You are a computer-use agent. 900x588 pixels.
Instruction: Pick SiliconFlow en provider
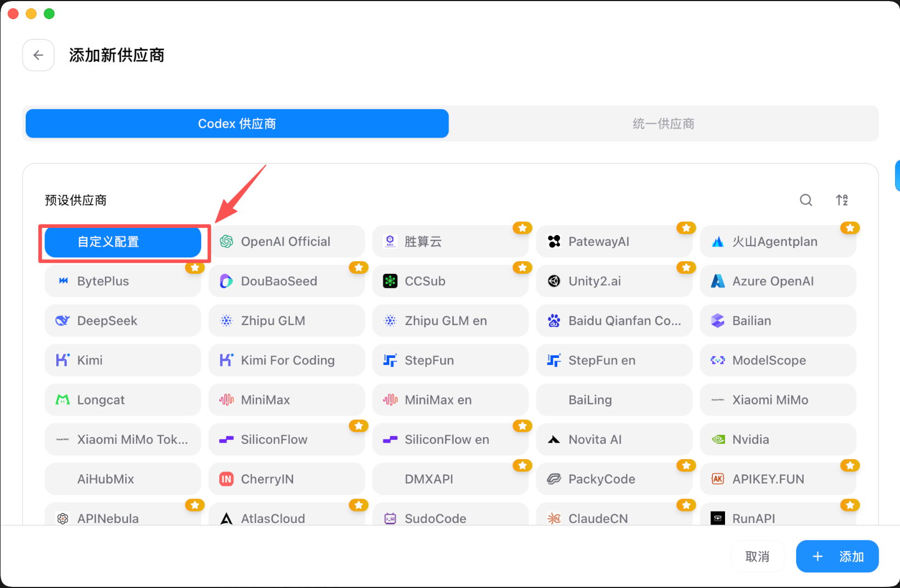[x=451, y=439]
